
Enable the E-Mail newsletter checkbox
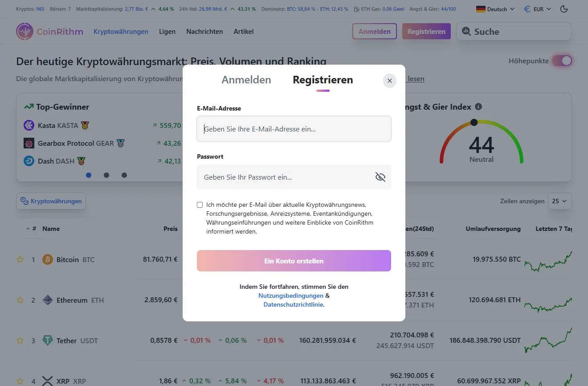click(x=200, y=205)
